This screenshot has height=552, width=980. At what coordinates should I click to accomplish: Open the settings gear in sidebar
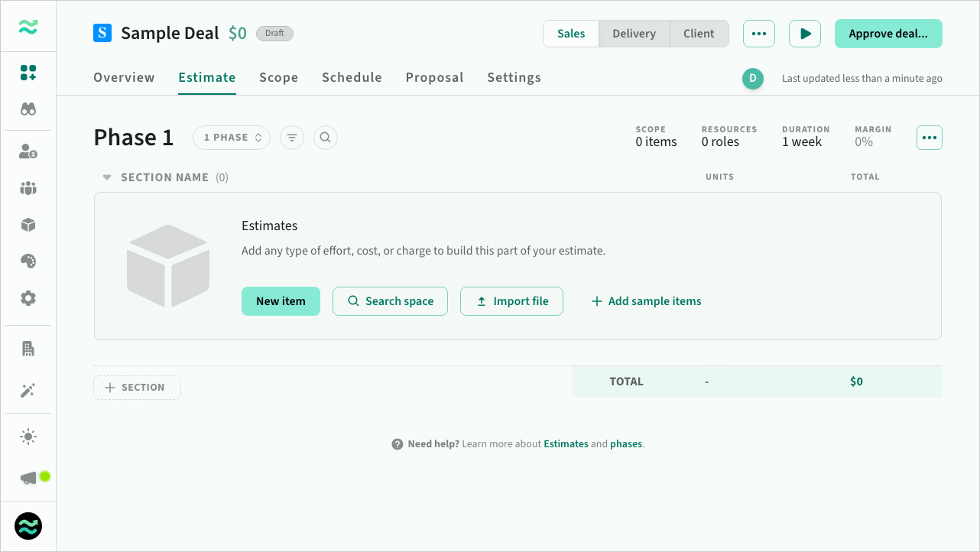click(x=28, y=298)
